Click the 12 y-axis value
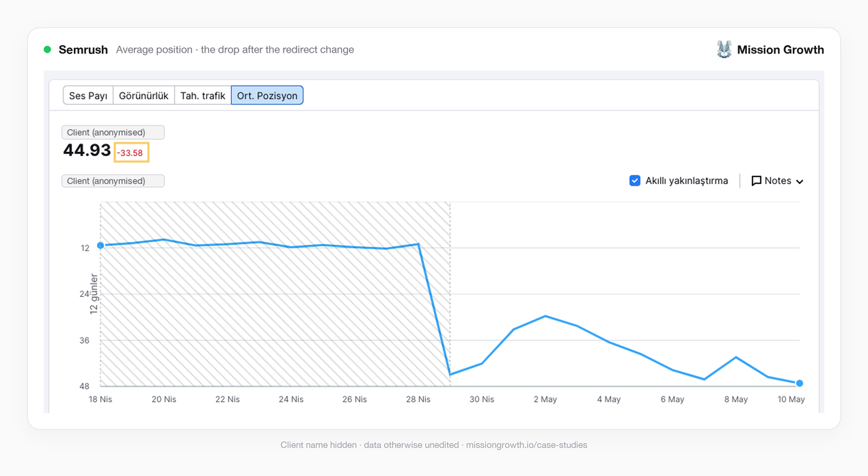 [x=85, y=248]
